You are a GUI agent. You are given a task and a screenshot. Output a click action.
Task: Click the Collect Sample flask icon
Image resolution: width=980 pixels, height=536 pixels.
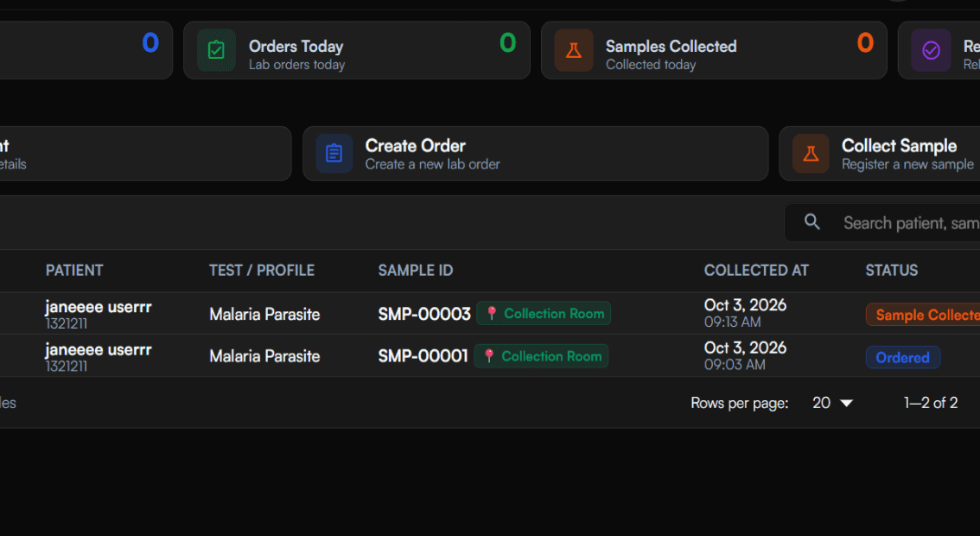click(x=811, y=153)
